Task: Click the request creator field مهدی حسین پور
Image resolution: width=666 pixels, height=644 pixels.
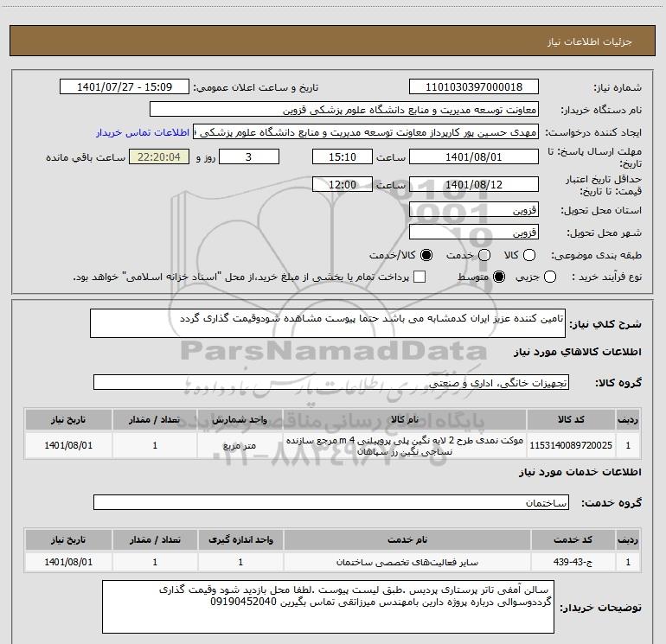Action: click(366, 132)
